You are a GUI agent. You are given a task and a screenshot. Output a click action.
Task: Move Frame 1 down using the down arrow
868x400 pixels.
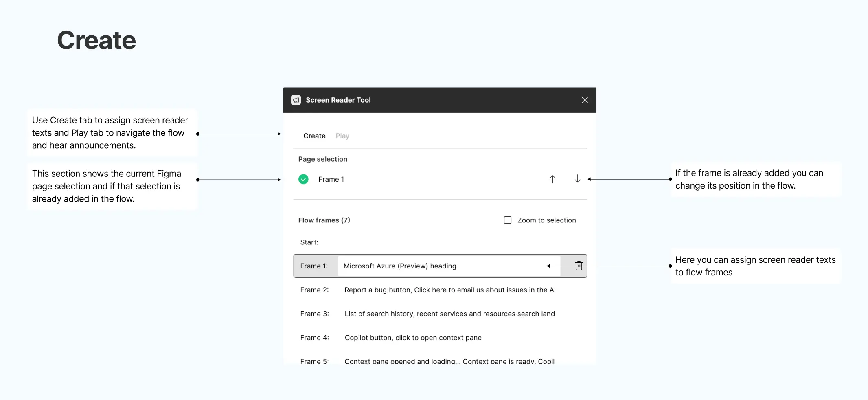(x=577, y=179)
